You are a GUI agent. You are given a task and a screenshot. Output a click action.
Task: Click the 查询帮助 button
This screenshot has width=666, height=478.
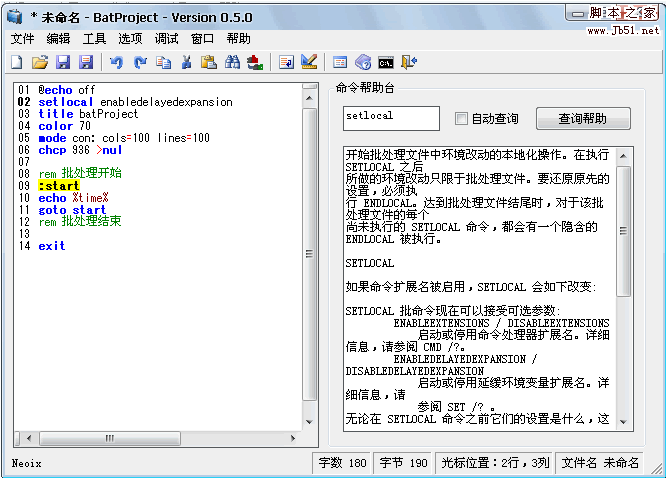point(583,119)
